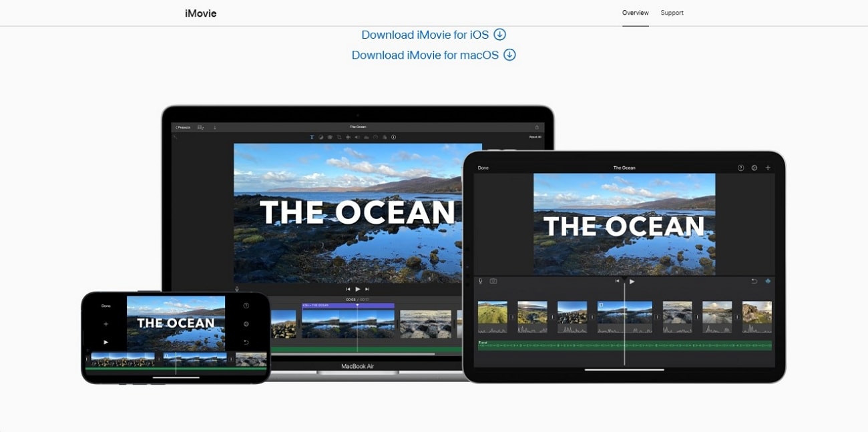Open color balance tool on MacBook

[x=320, y=137]
